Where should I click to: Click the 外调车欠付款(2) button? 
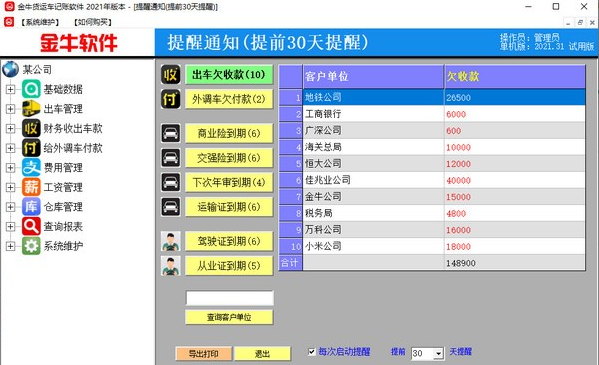[x=229, y=99]
